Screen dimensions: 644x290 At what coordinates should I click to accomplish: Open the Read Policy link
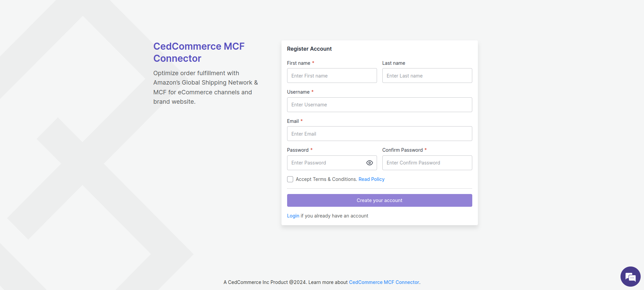click(371, 179)
